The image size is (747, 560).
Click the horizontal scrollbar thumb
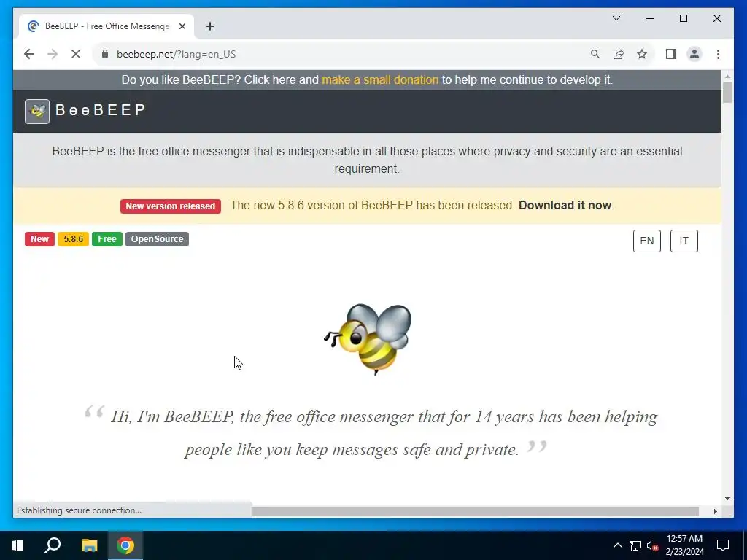[x=475, y=511]
